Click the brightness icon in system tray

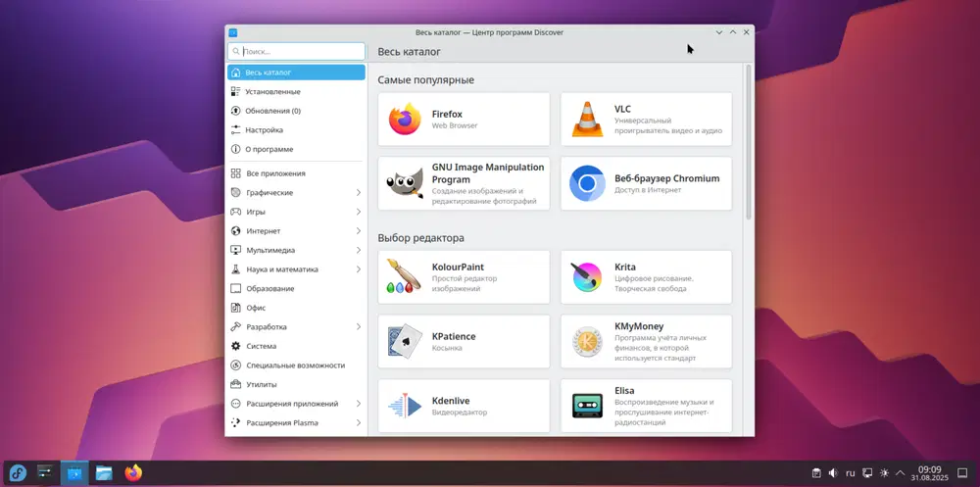point(884,473)
